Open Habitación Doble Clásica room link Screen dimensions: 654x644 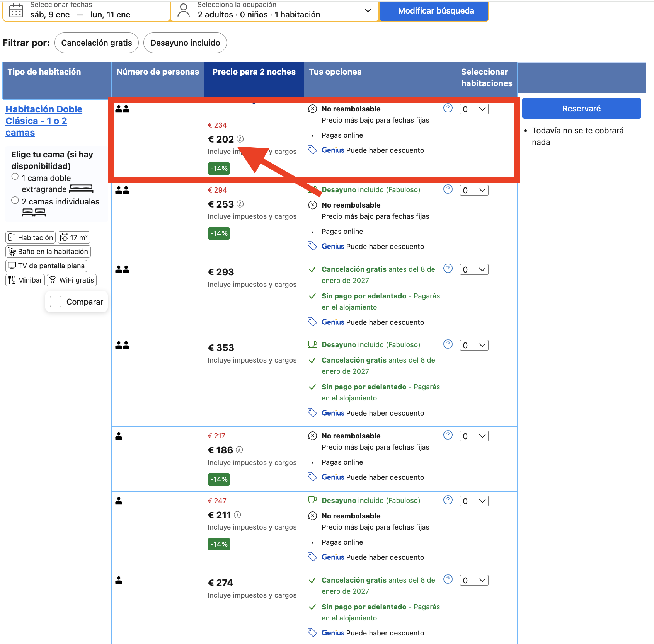[44, 121]
